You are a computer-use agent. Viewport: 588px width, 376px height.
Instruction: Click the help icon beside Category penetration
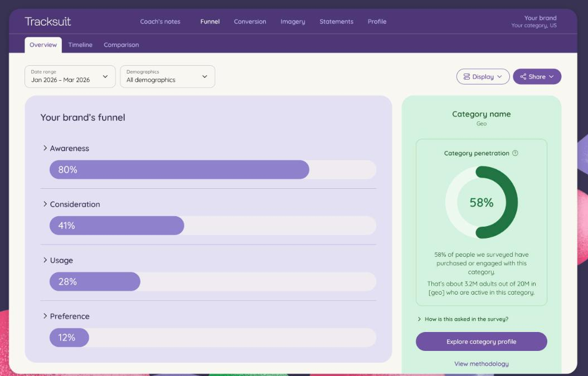tap(515, 153)
